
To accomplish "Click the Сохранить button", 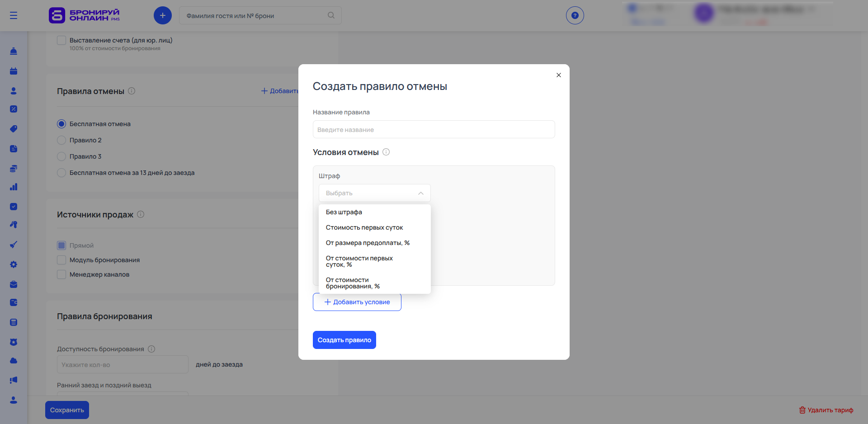I will (67, 410).
